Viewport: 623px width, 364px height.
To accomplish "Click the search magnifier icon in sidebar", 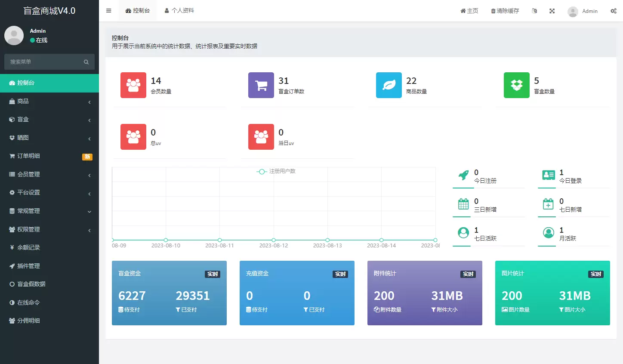I will tap(86, 62).
